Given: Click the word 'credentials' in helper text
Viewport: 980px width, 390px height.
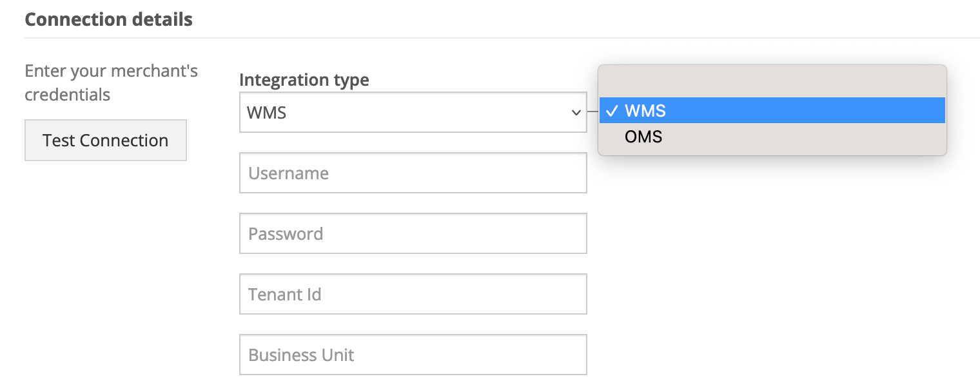Looking at the screenshot, I should [x=67, y=95].
